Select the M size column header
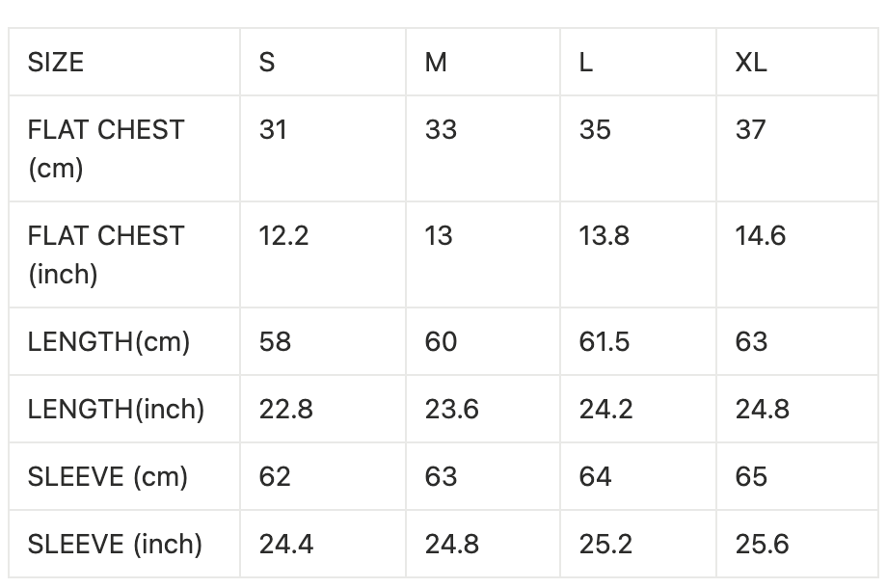Image resolution: width=887 pixels, height=588 pixels. click(x=436, y=63)
